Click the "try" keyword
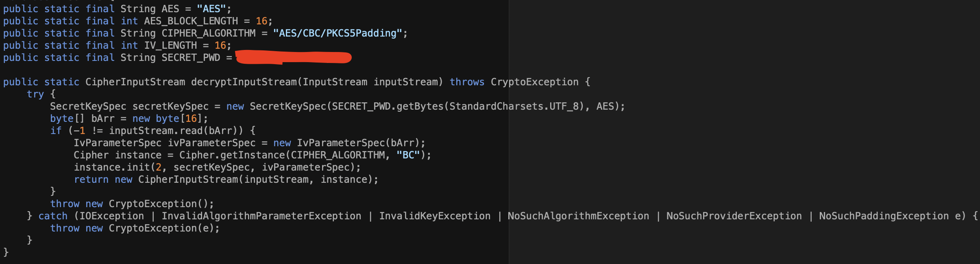This screenshot has height=264, width=980. coord(35,94)
